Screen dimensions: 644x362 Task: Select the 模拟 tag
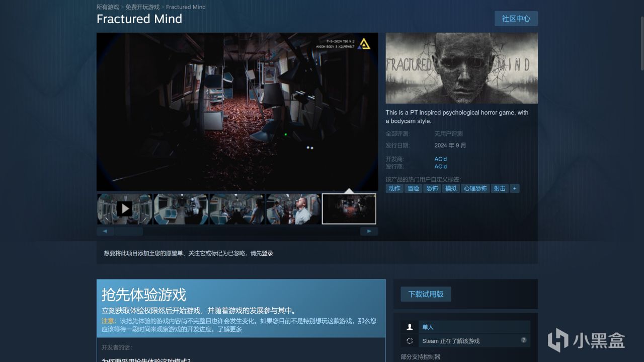(x=451, y=188)
